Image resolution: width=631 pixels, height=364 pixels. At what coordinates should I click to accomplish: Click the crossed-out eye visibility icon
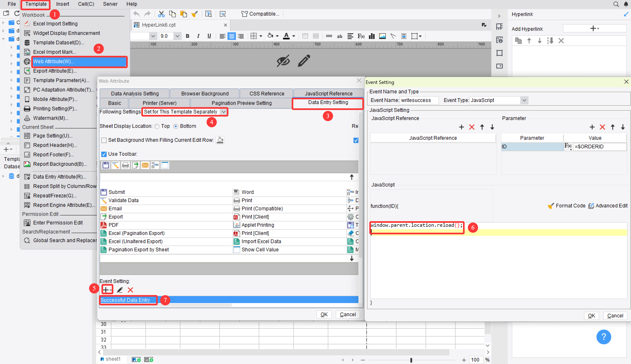(283, 61)
